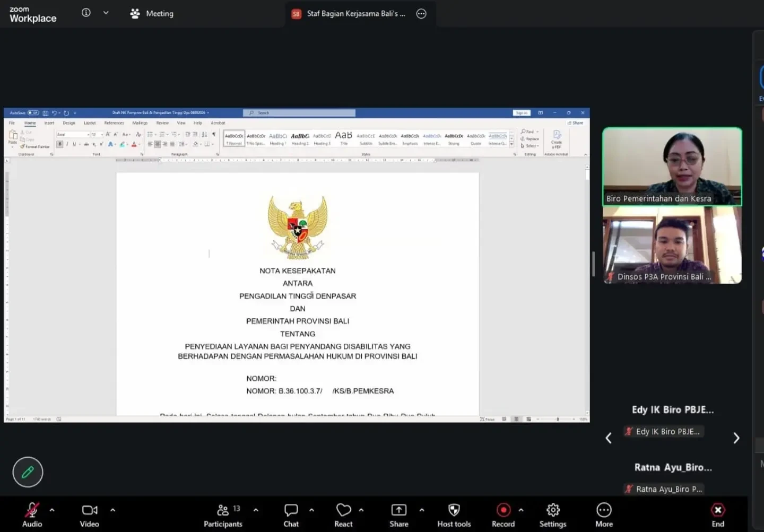The height and width of the screenshot is (532, 764).
Task: Click the Record button
Action: pyautogui.click(x=503, y=515)
